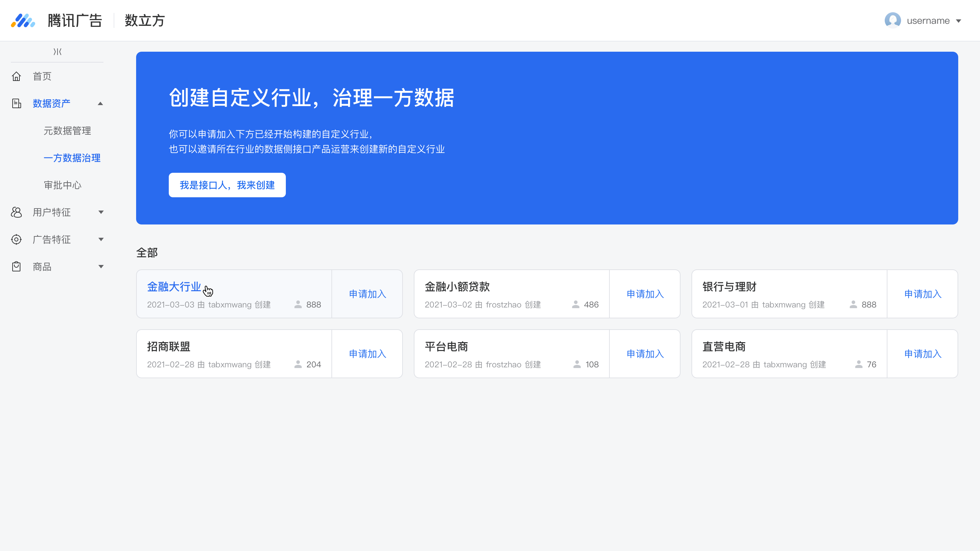Click 申请加入 for 金融小额贷款

[645, 294]
